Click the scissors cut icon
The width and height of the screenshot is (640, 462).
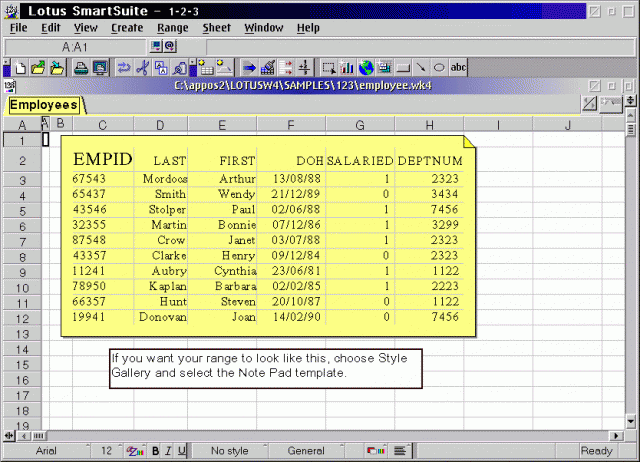142,68
